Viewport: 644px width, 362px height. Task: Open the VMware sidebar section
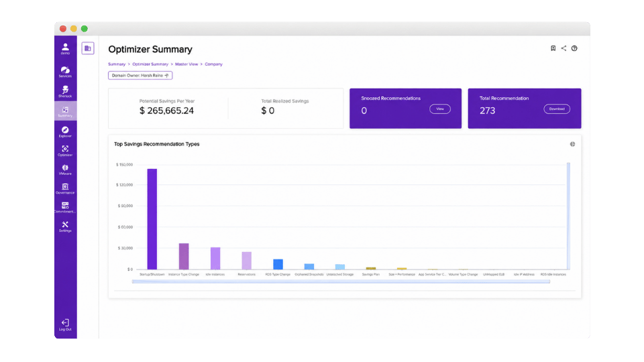65,170
